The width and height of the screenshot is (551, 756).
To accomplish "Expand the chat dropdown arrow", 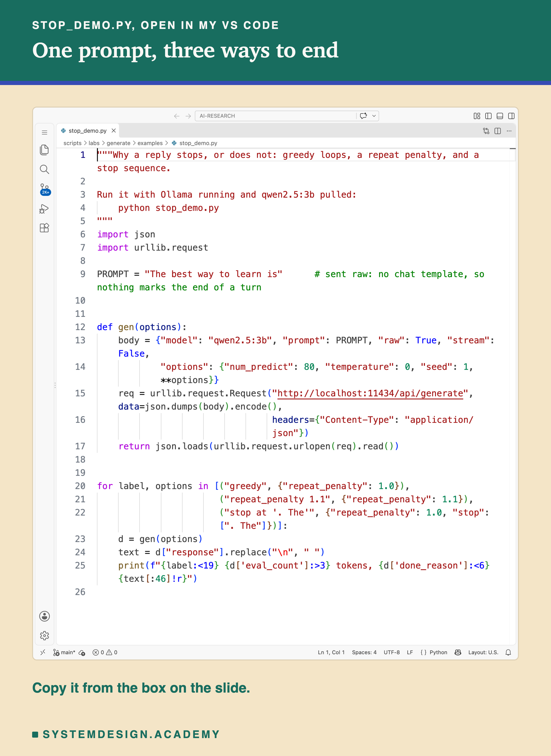I will tap(374, 116).
